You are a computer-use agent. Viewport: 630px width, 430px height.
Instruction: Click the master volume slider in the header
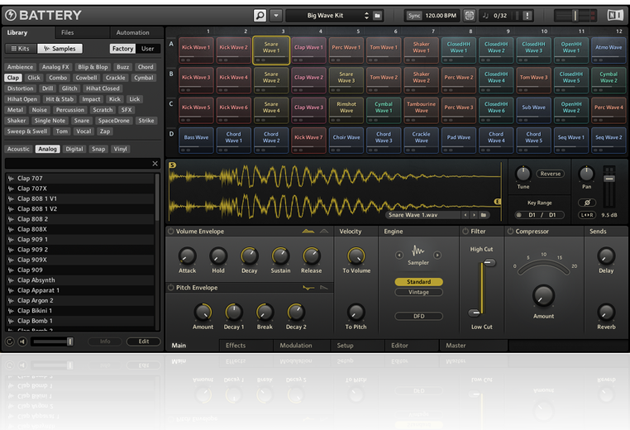click(x=575, y=16)
